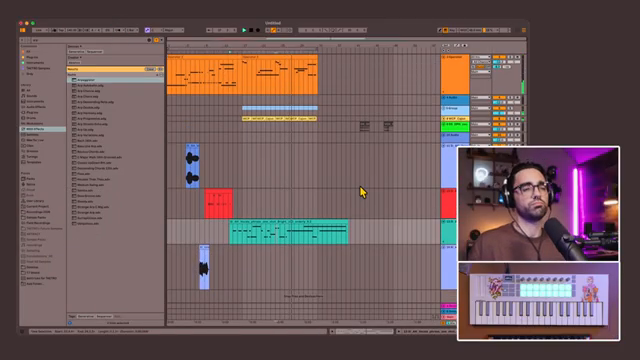
Task: Open the Drums library category
Action: tap(31, 118)
